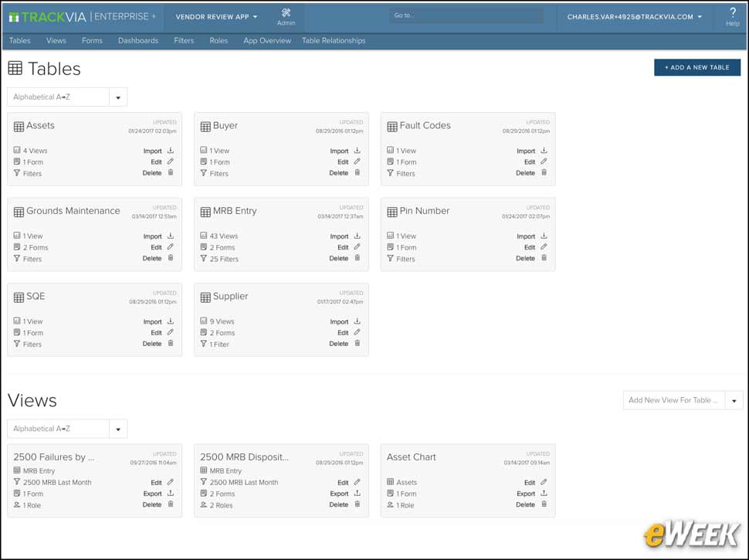The image size is (749, 560).
Task: Open the Roles menu item
Action: pos(219,41)
